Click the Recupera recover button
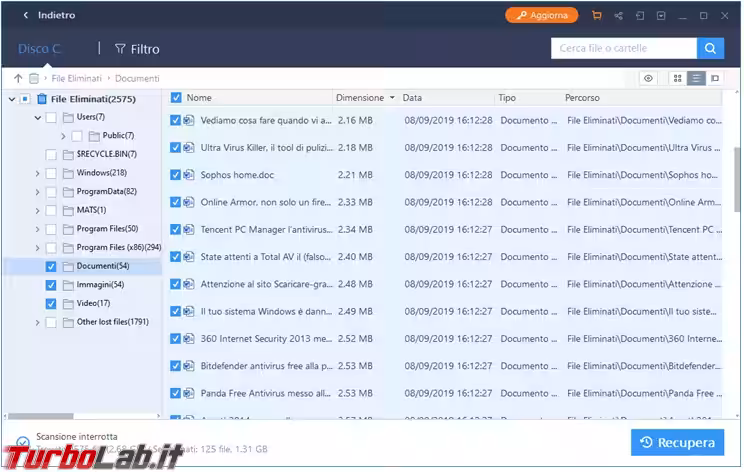The image size is (744, 472). (x=677, y=442)
